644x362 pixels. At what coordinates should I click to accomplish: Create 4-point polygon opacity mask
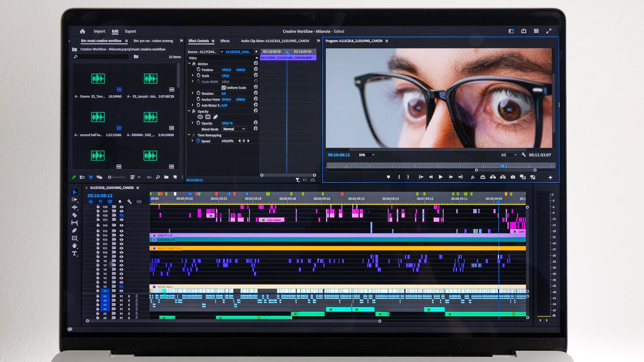pyautogui.click(x=207, y=117)
